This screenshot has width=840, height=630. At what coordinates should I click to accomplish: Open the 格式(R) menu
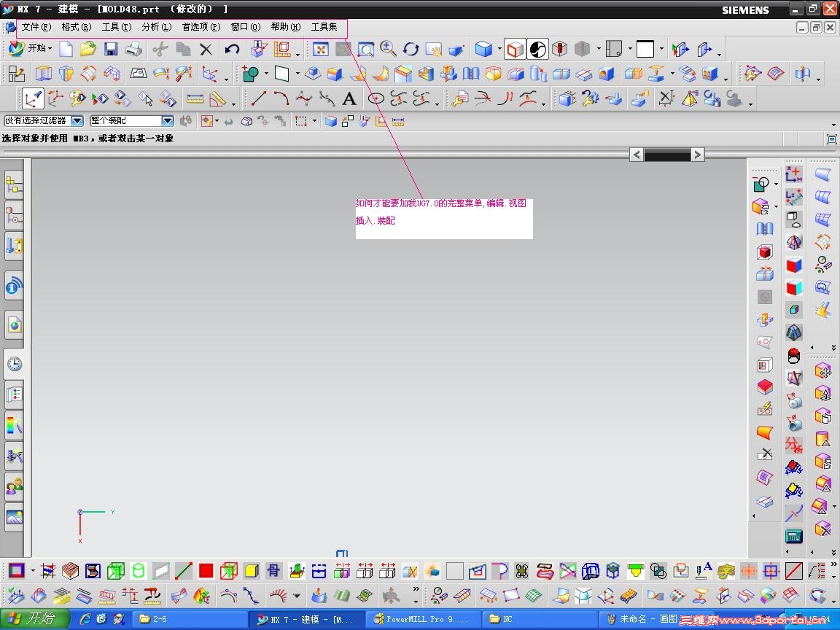coord(76,27)
